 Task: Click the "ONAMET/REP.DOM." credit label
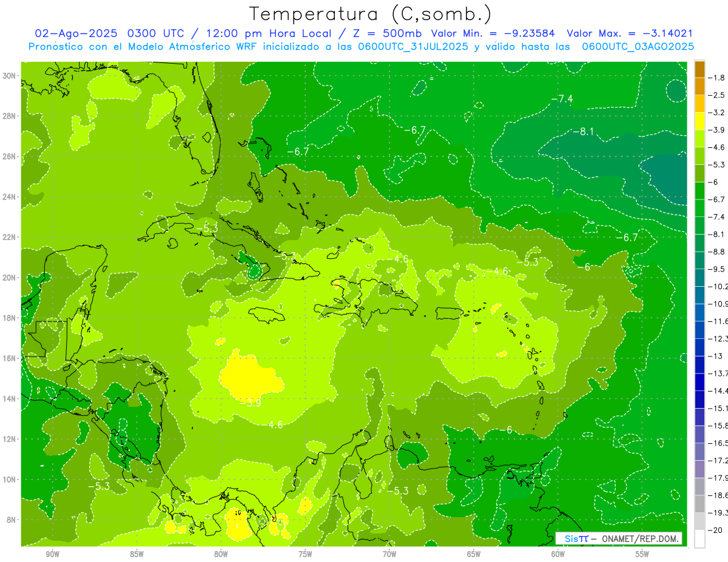click(639, 538)
